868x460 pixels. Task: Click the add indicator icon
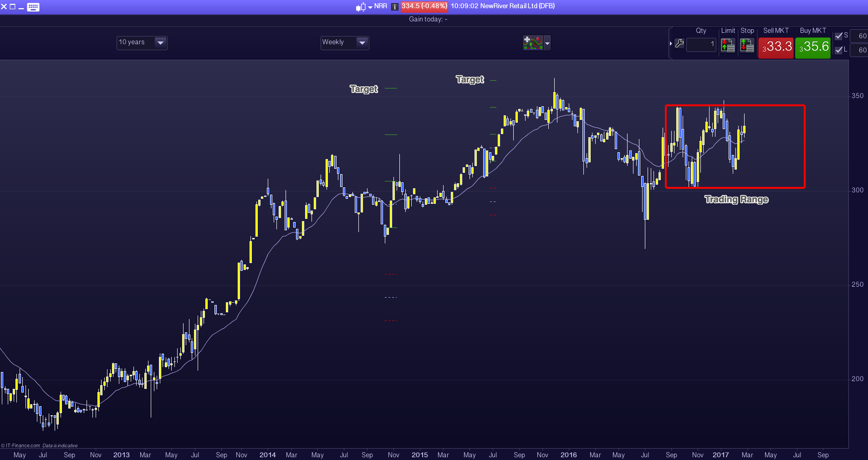(533, 43)
